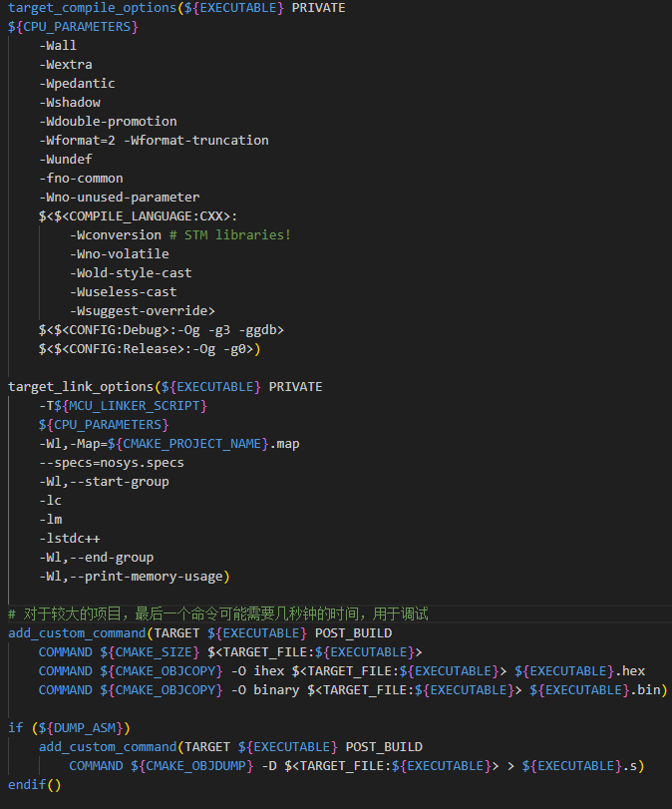Click the -Wdouble-promotion option
The image size is (672, 809).
[x=108, y=122]
